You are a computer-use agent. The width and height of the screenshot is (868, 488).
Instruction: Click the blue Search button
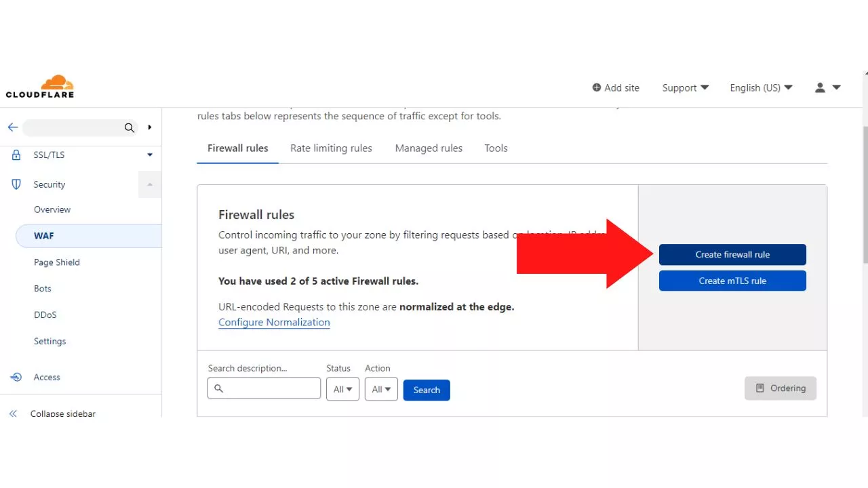pos(427,390)
